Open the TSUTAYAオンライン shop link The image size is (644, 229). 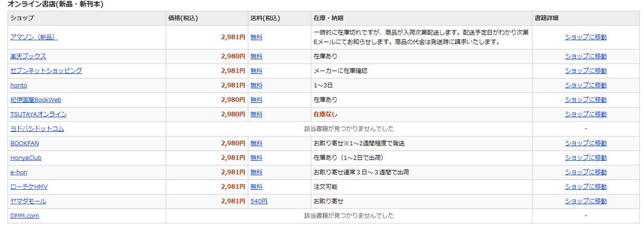coord(39,114)
